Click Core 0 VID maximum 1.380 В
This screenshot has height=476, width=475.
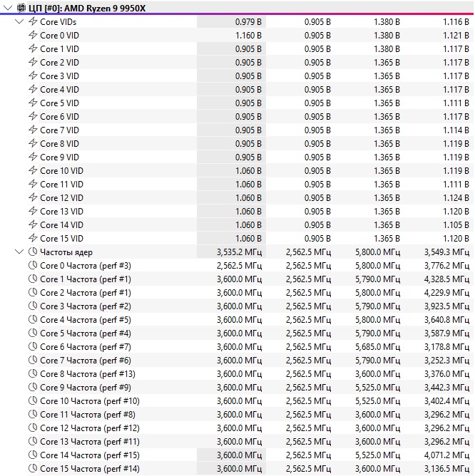[387, 36]
